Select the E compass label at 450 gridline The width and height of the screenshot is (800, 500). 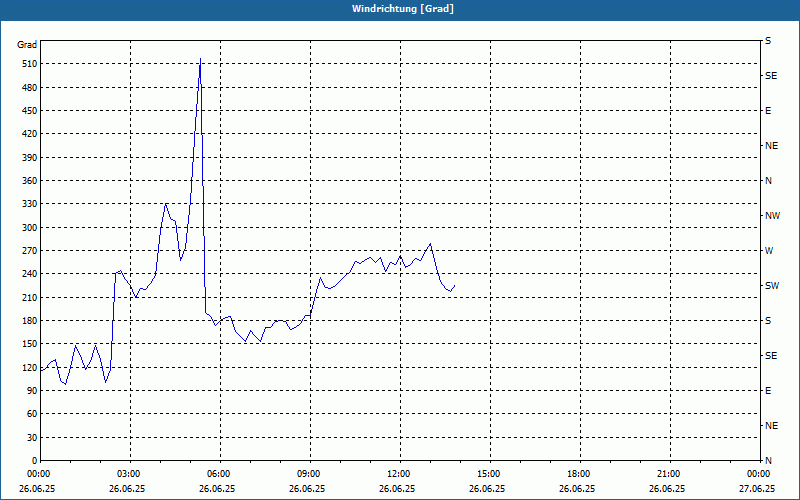pos(768,111)
